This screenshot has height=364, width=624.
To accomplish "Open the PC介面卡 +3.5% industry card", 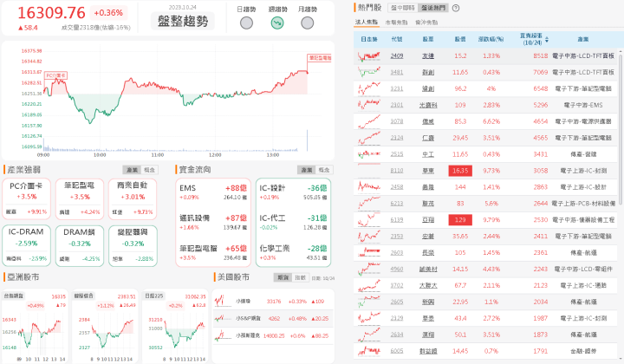I will pos(26,199).
